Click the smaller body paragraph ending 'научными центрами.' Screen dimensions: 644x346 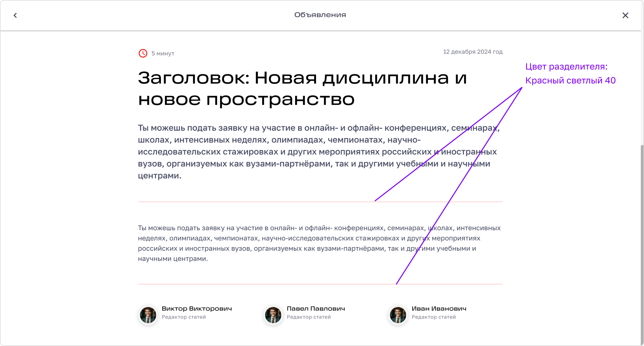coord(319,243)
